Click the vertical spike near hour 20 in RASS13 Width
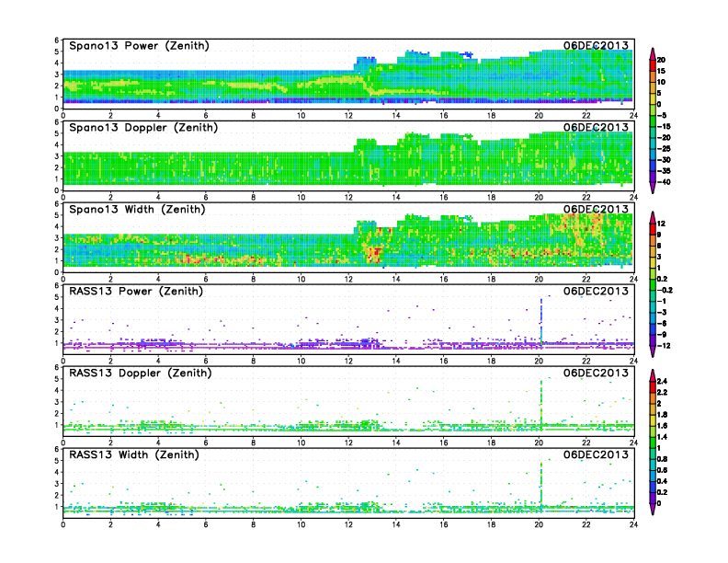Screen dimensions: 728x563 click(x=541, y=485)
